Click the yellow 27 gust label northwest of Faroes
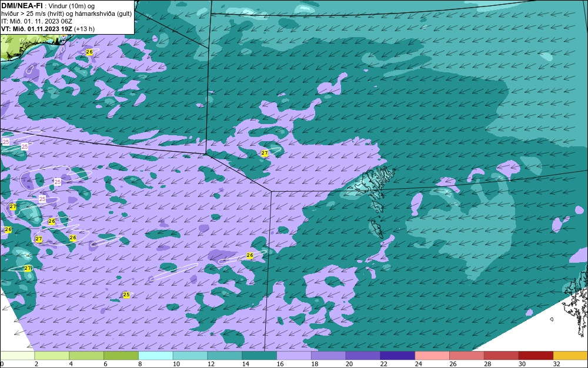 point(265,153)
